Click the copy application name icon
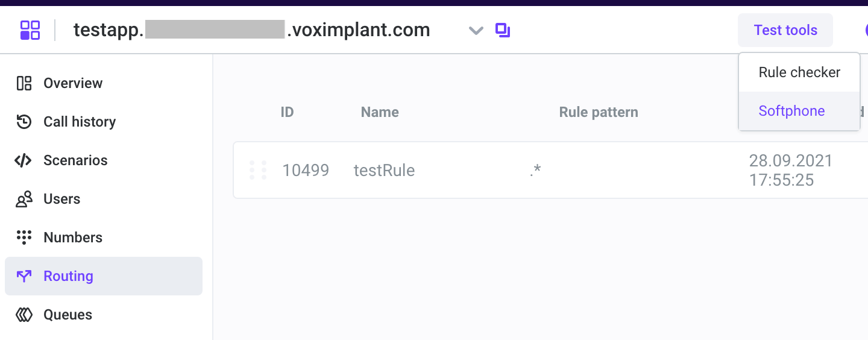Screen dimensions: 868x340 point(503,30)
